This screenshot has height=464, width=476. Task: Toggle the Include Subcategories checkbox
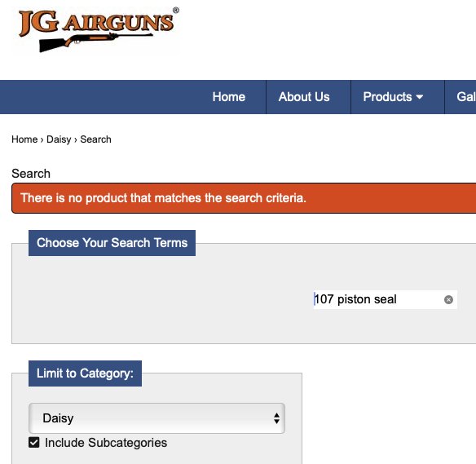tap(34, 443)
